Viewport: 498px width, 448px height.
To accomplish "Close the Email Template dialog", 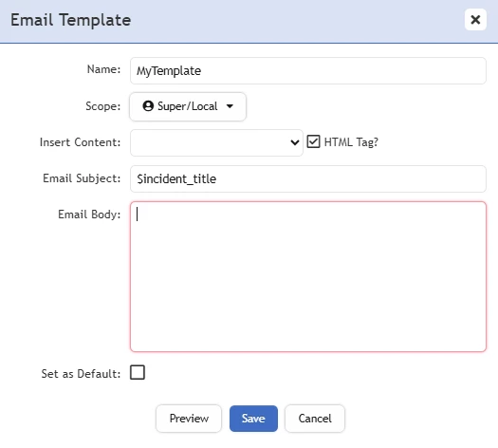I will pyautogui.click(x=475, y=20).
